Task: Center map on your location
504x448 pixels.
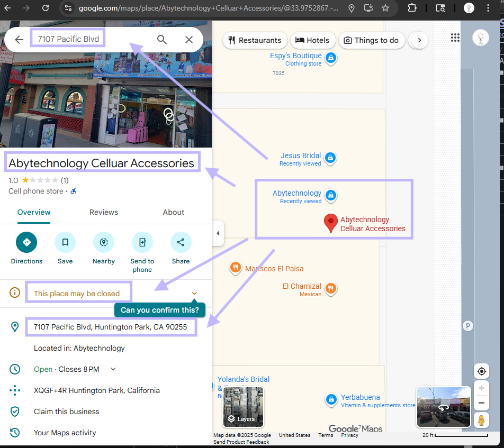Action: 481,371
